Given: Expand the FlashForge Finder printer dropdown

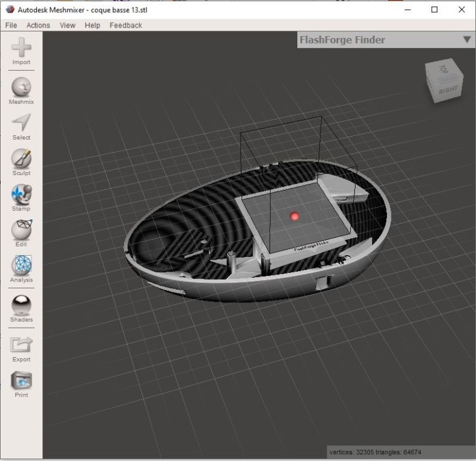Looking at the screenshot, I should pyautogui.click(x=467, y=40).
